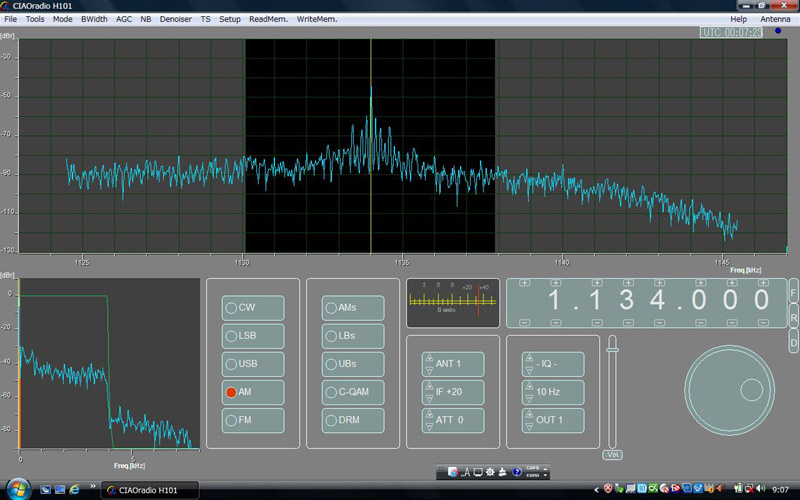
Task: Click the help icon in language bar
Action: 517,471
